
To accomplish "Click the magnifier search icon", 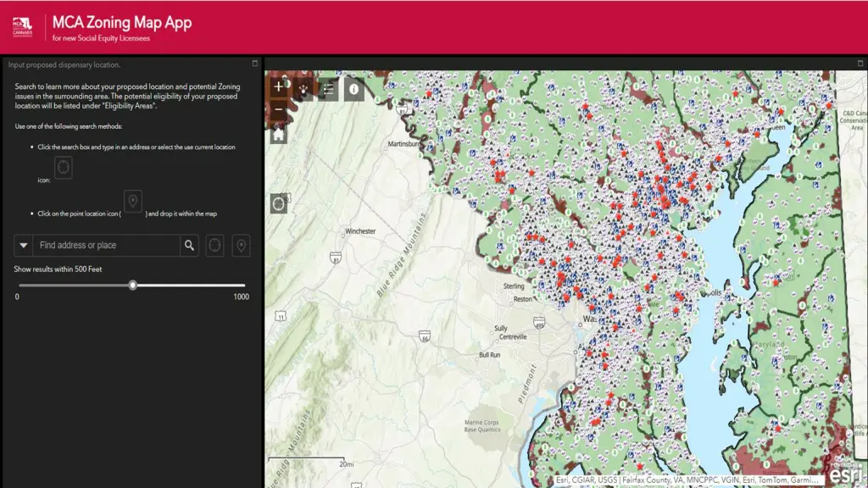I will [x=189, y=245].
